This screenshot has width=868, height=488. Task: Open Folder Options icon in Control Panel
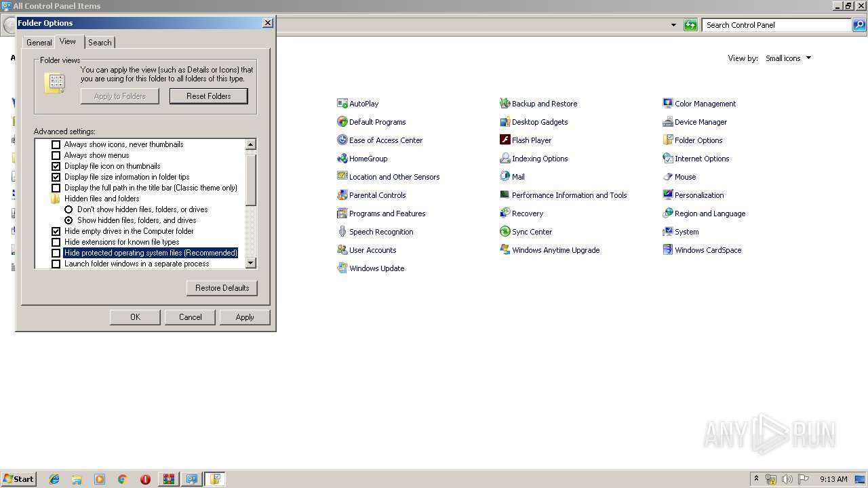pyautogui.click(x=667, y=140)
